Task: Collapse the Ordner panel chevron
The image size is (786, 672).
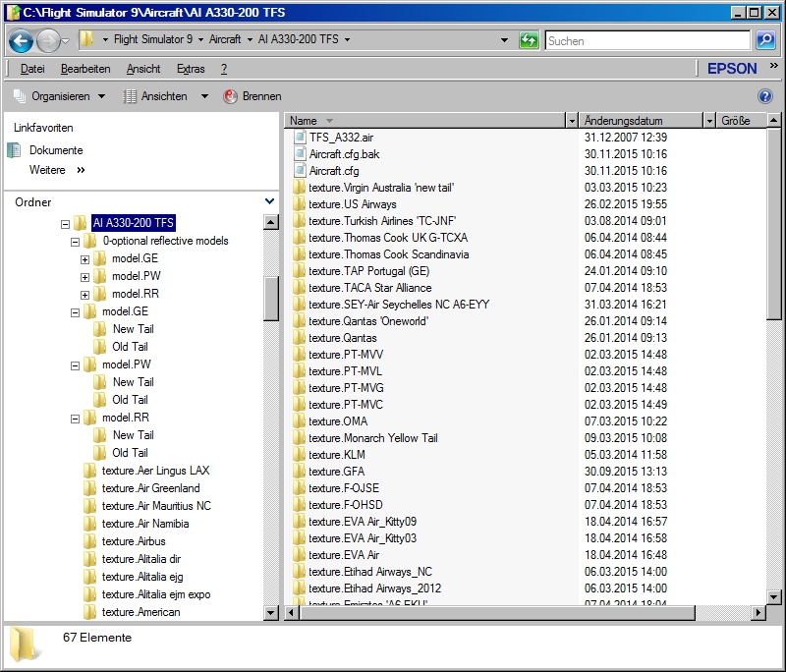Action: point(269,201)
